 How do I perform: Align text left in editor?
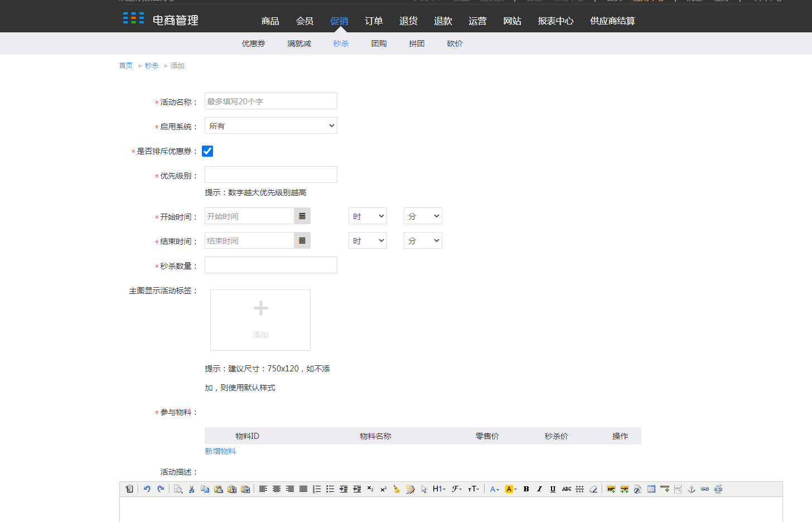tap(263, 489)
